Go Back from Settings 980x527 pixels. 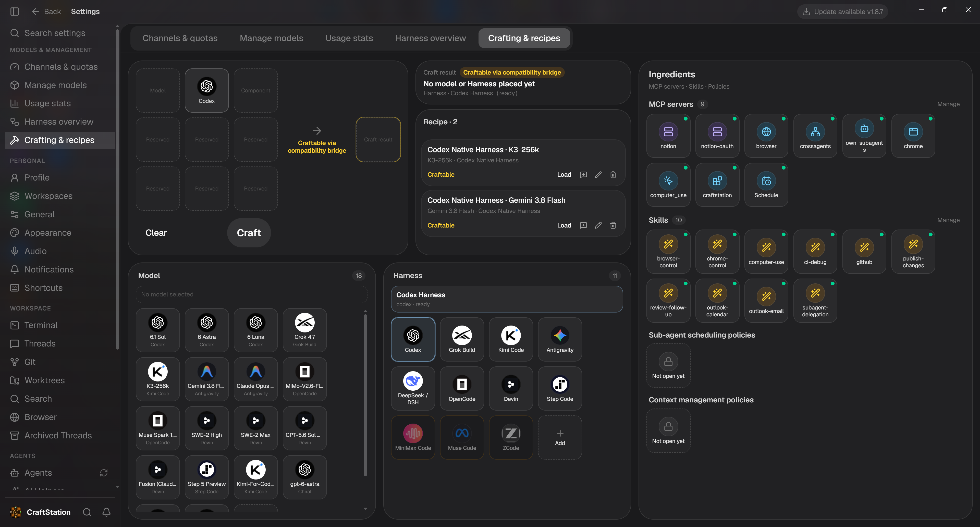(x=46, y=11)
